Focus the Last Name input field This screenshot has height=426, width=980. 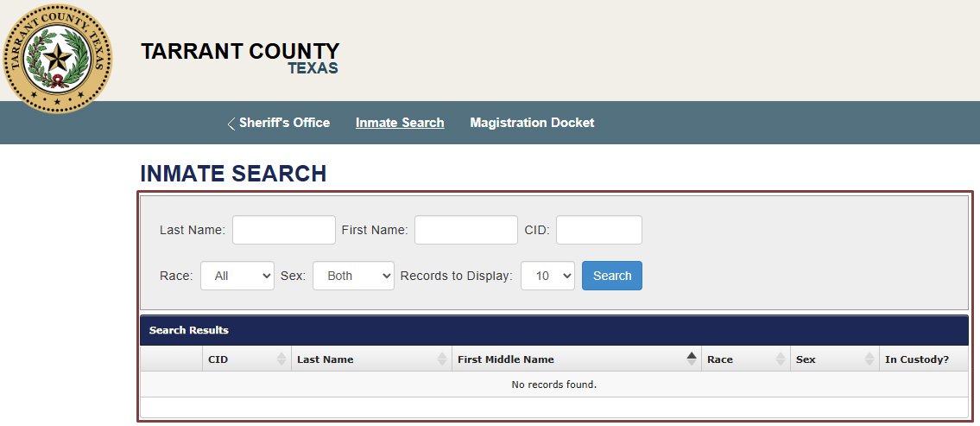click(x=284, y=230)
